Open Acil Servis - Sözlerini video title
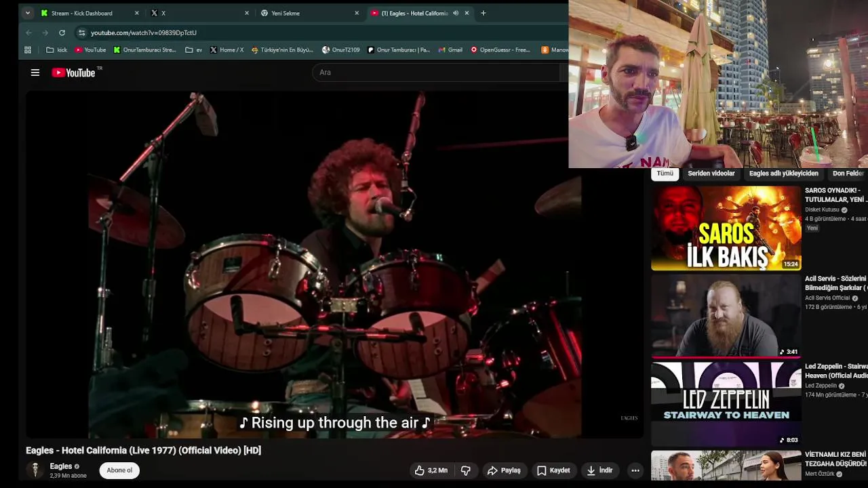The width and height of the screenshot is (868, 488). pyautogui.click(x=836, y=283)
